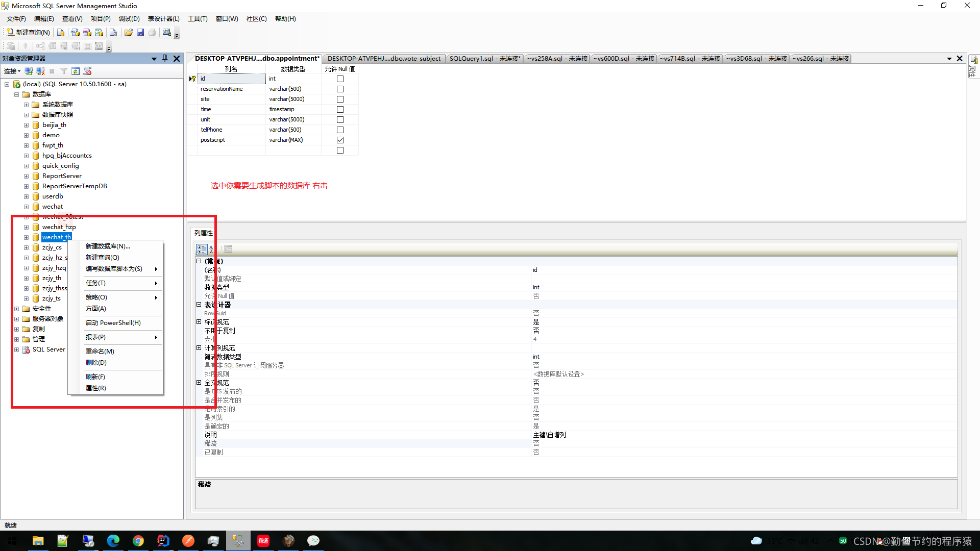
Task: Open file with the folder icon
Action: point(129,33)
